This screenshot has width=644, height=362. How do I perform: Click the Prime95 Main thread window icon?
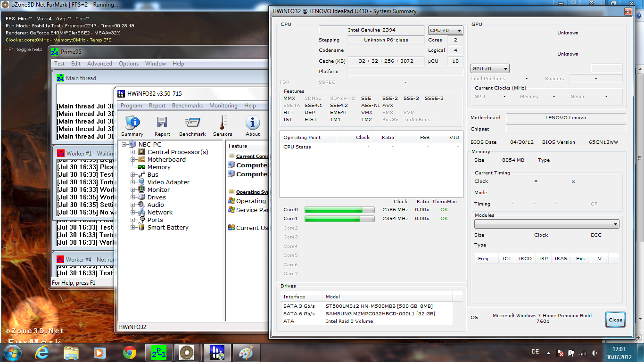click(x=60, y=78)
